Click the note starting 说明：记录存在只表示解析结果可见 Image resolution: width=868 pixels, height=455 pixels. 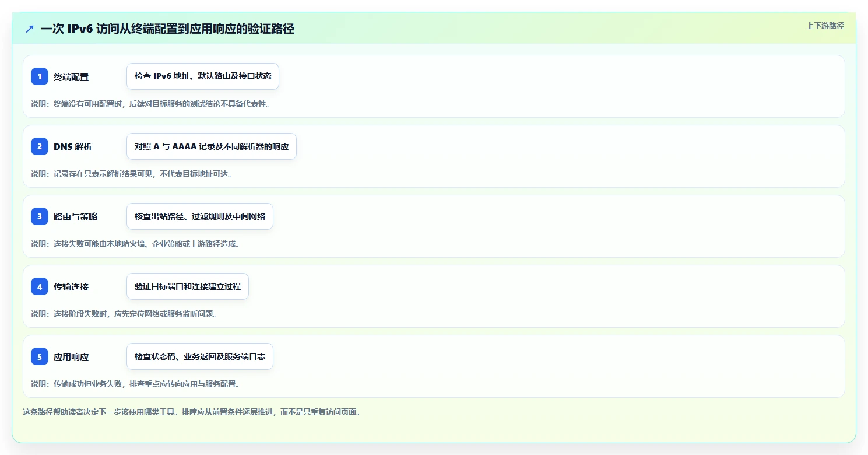(132, 174)
